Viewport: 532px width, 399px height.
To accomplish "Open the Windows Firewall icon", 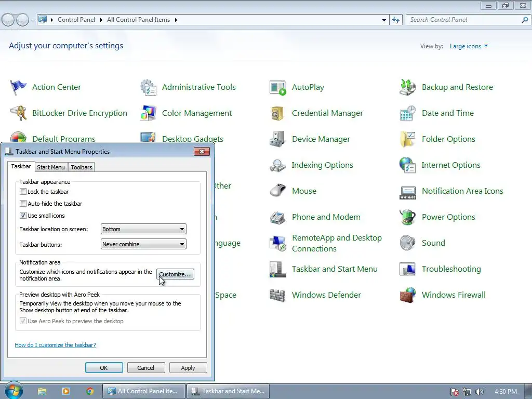I will click(x=407, y=295).
